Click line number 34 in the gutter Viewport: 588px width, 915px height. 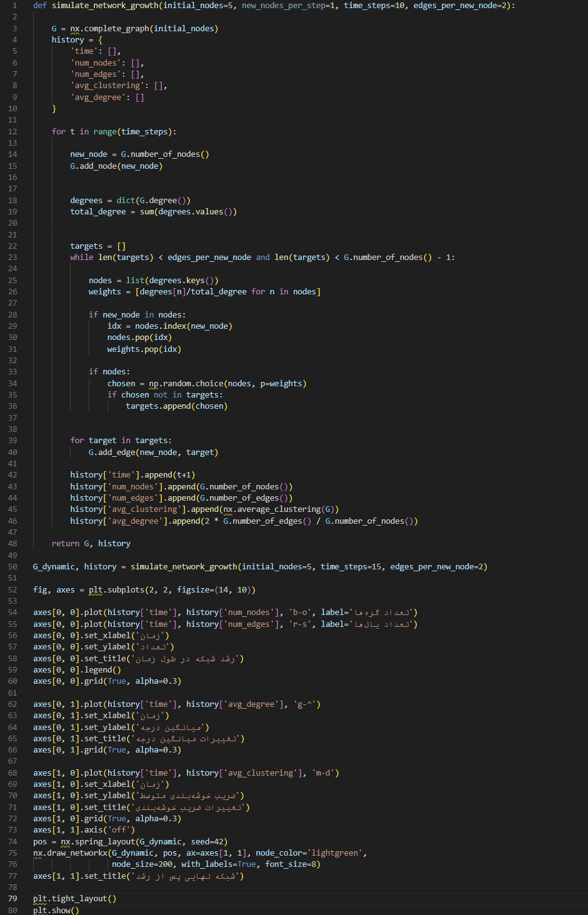point(12,384)
